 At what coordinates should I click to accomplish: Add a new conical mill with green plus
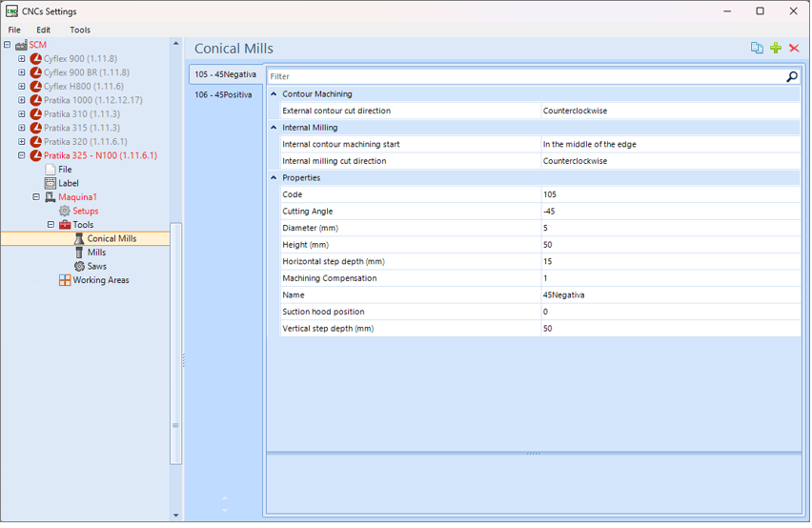[776, 49]
